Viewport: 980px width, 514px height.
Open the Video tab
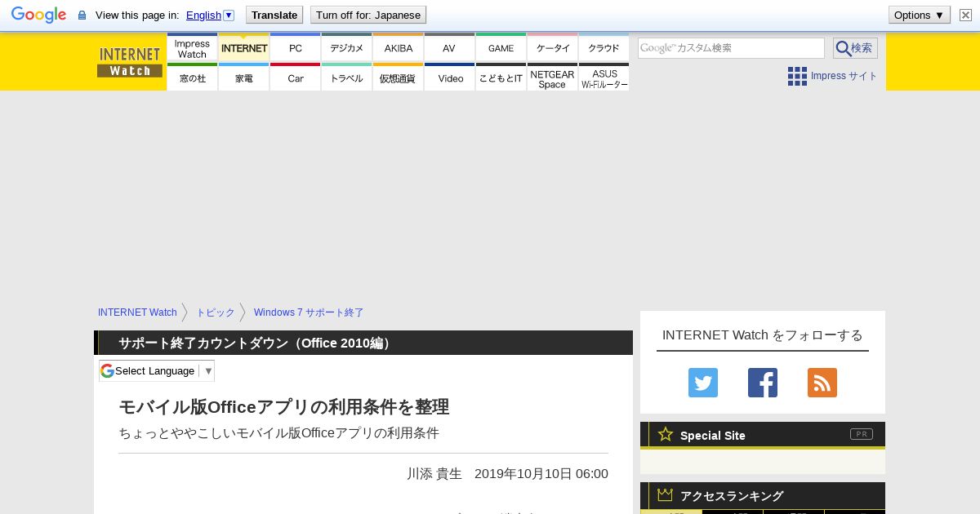point(449,78)
